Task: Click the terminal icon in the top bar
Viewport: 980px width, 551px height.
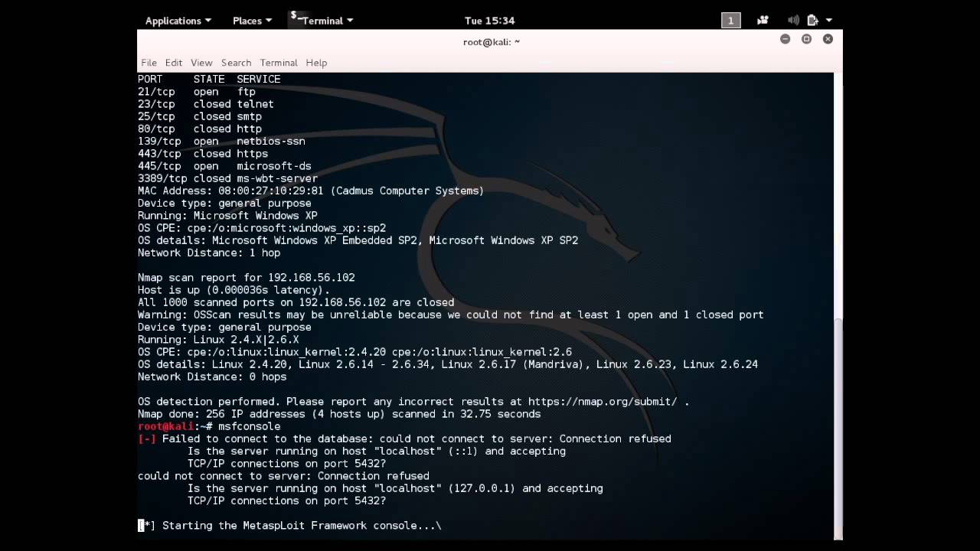Action: pyautogui.click(x=296, y=18)
